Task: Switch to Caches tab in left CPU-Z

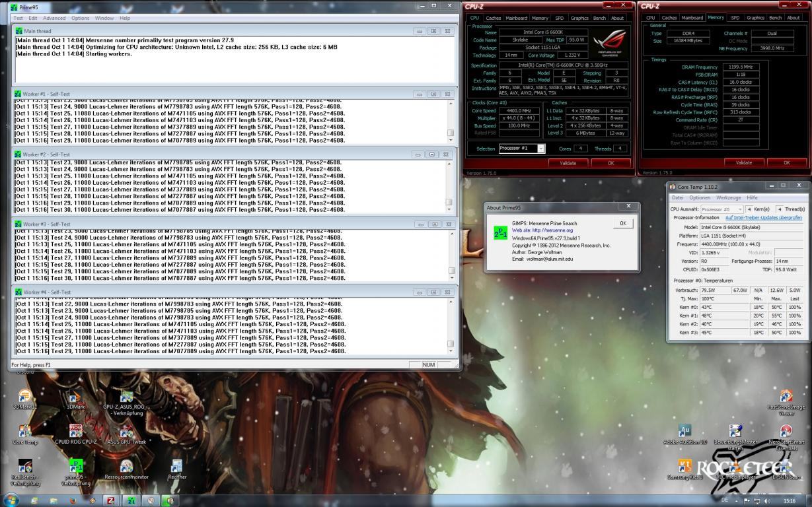Action: pos(494,18)
